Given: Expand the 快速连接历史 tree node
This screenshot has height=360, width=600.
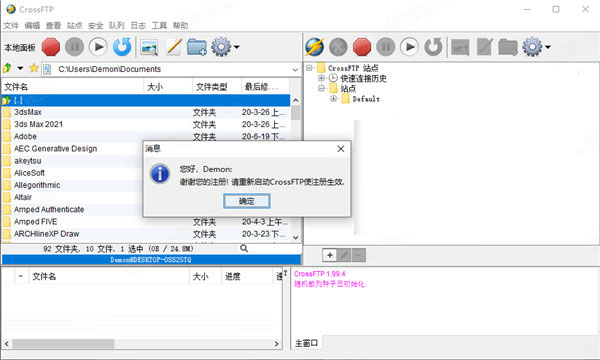Looking at the screenshot, I should coord(321,78).
